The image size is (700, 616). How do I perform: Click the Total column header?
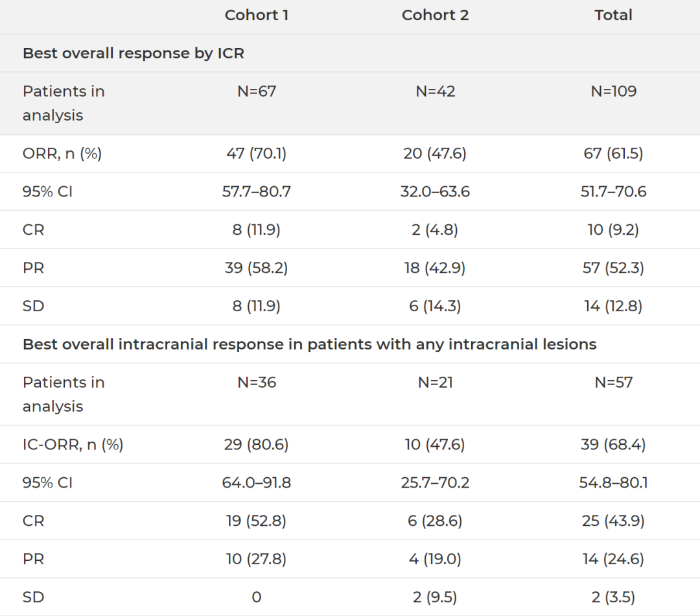pyautogui.click(x=613, y=15)
